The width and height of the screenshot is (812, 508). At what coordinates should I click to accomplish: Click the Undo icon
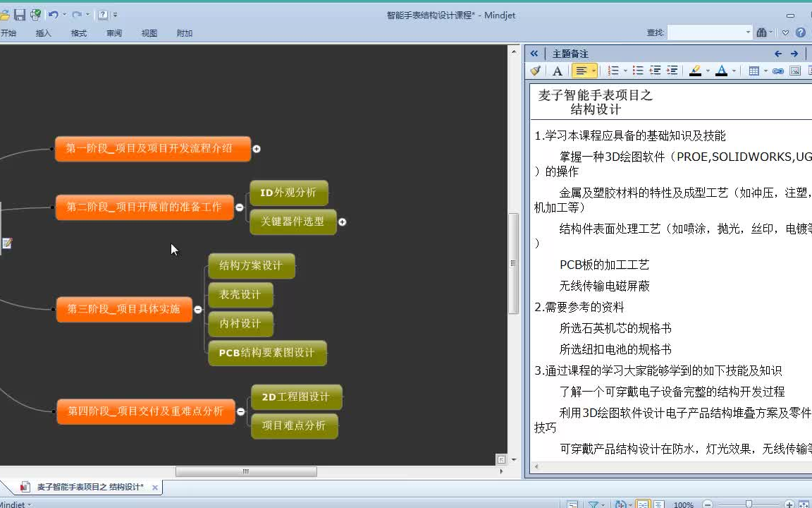(53, 14)
